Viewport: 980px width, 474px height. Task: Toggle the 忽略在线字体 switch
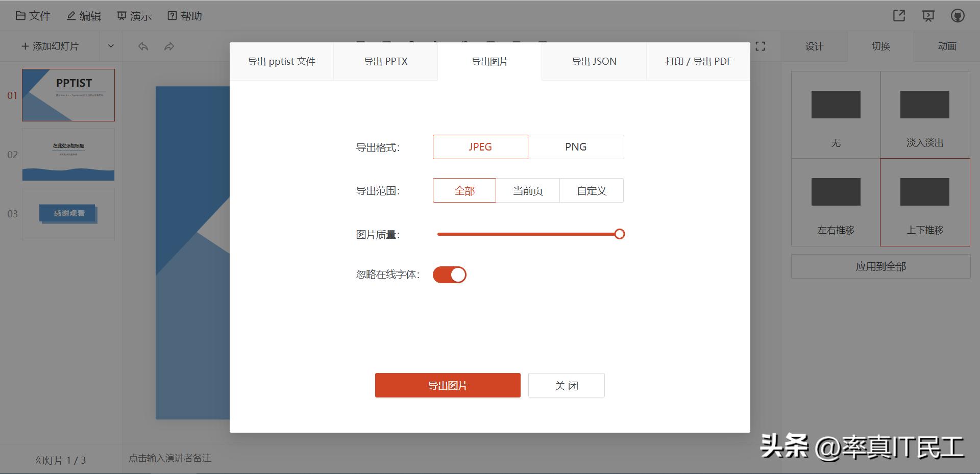[x=449, y=275]
